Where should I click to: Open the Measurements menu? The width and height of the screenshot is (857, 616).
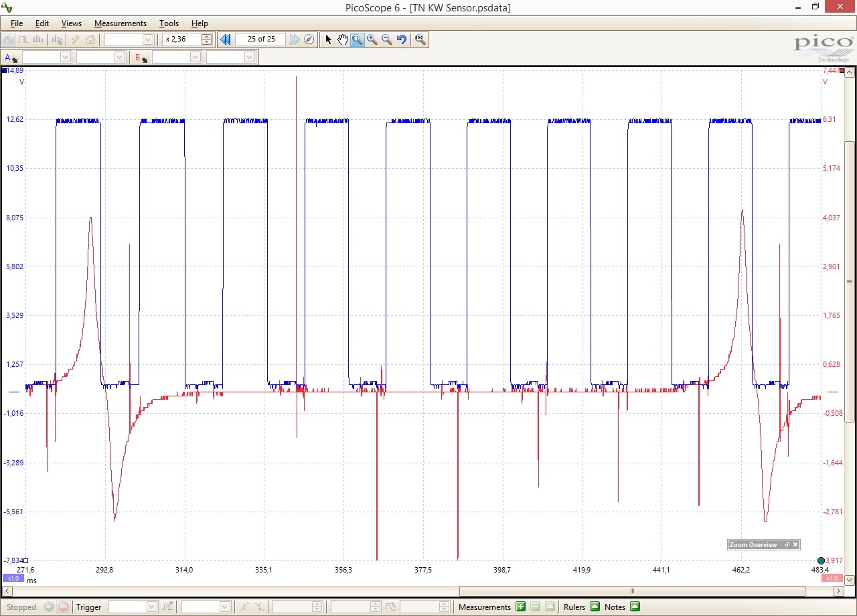pyautogui.click(x=121, y=23)
